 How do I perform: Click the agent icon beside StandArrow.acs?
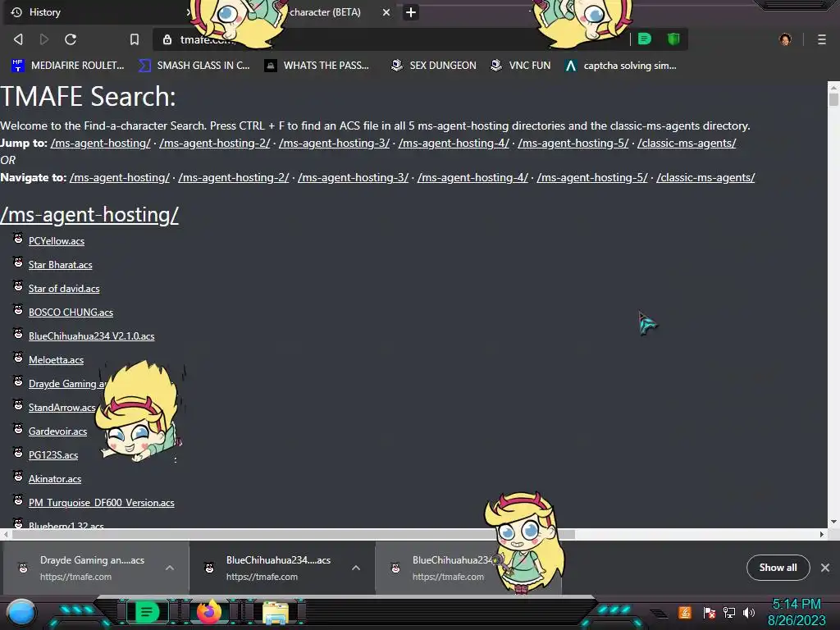coord(18,404)
